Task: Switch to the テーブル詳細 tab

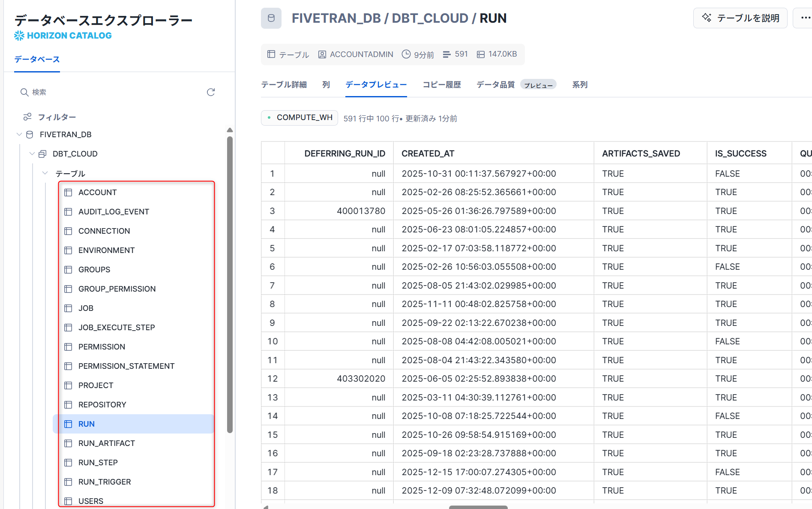Action: pos(284,85)
